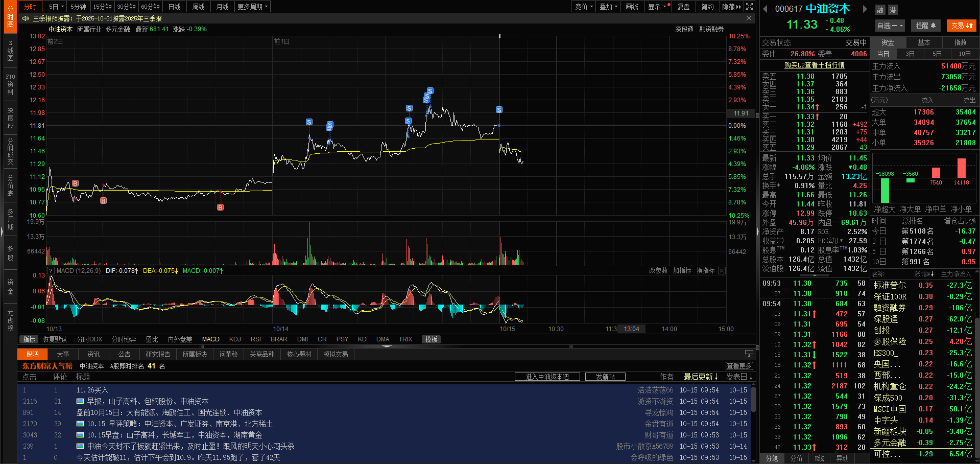Open the 分价 tab below tick list

[796, 458]
